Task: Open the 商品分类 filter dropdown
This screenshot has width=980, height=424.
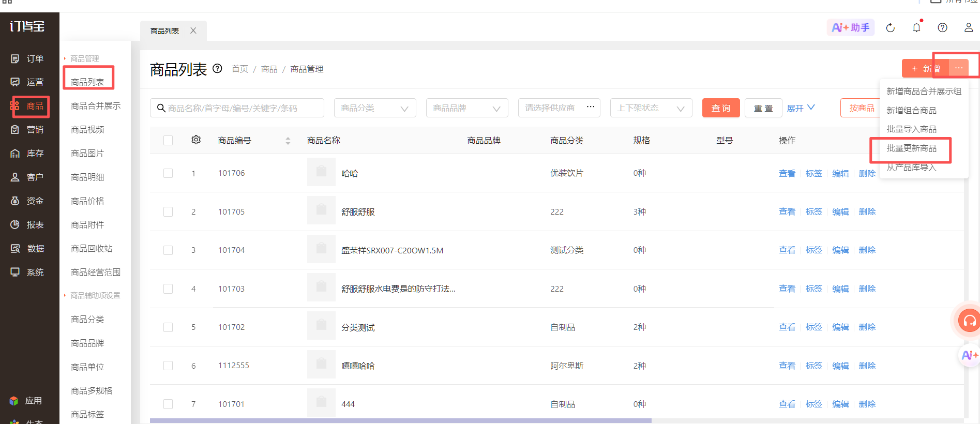Action: pyautogui.click(x=375, y=108)
